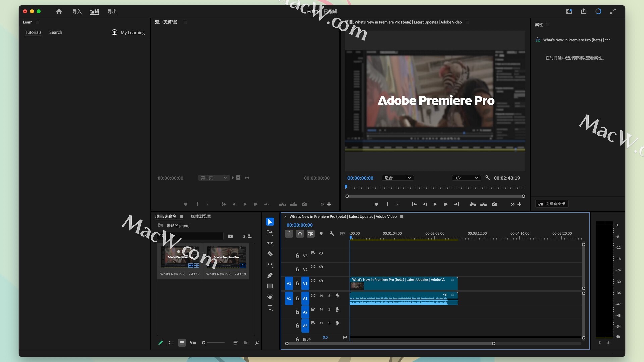Viewport: 644px width, 362px height.
Task: Click the 创建新图形 button
Action: [x=552, y=204]
